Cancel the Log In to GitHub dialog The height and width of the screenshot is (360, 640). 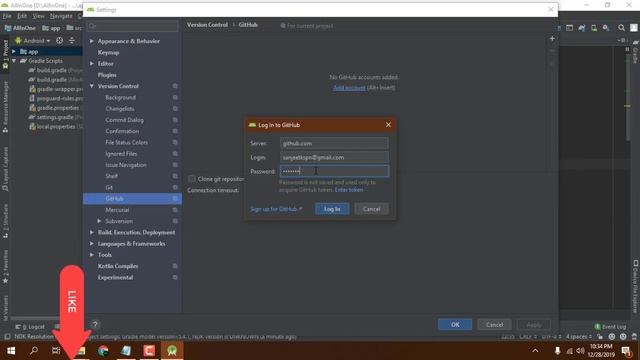[371, 209]
